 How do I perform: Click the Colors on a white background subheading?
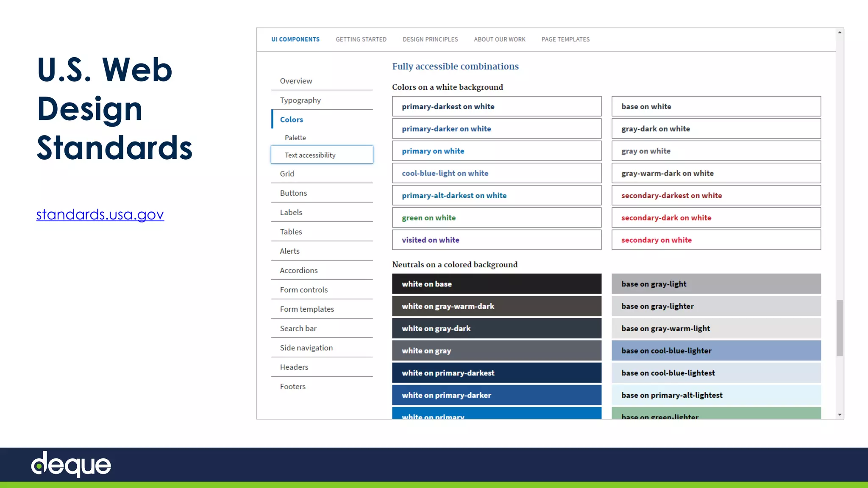click(448, 87)
